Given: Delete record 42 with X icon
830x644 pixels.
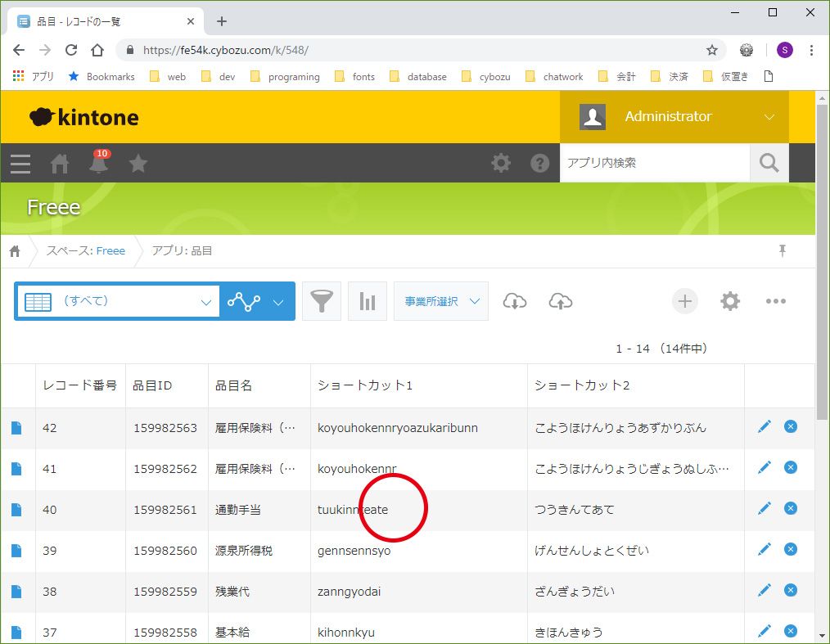Looking at the screenshot, I should (x=791, y=426).
